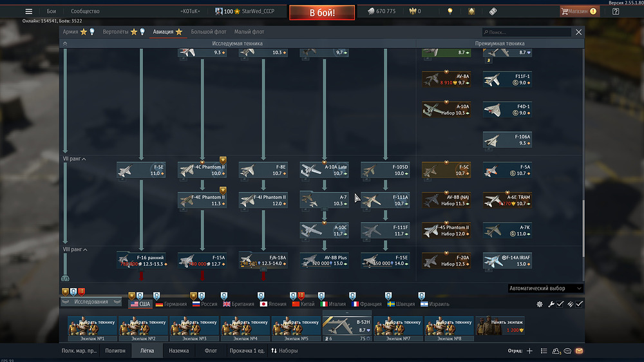
Task: Open the help question mark icon
Action: coord(616,12)
